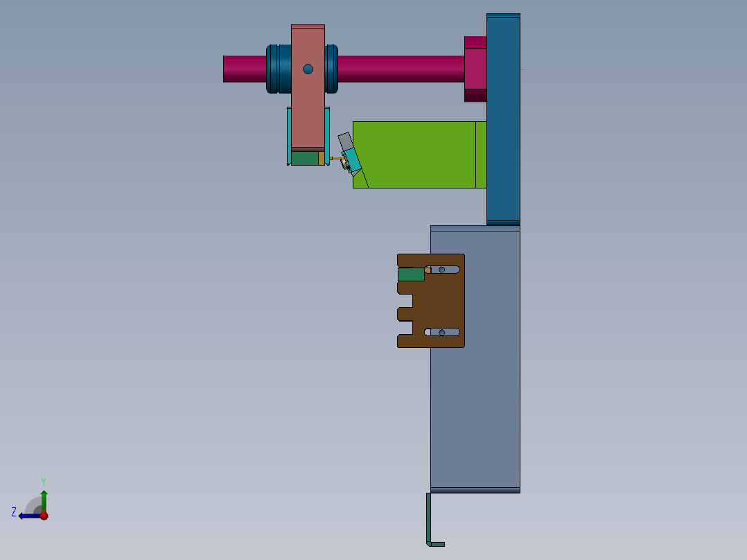The width and height of the screenshot is (747, 560).
Task: Click the bottom slot in the brown bracket
Action: tap(442, 332)
